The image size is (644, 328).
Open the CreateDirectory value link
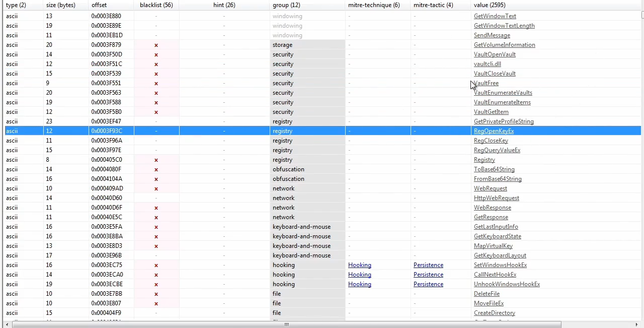[494, 313]
